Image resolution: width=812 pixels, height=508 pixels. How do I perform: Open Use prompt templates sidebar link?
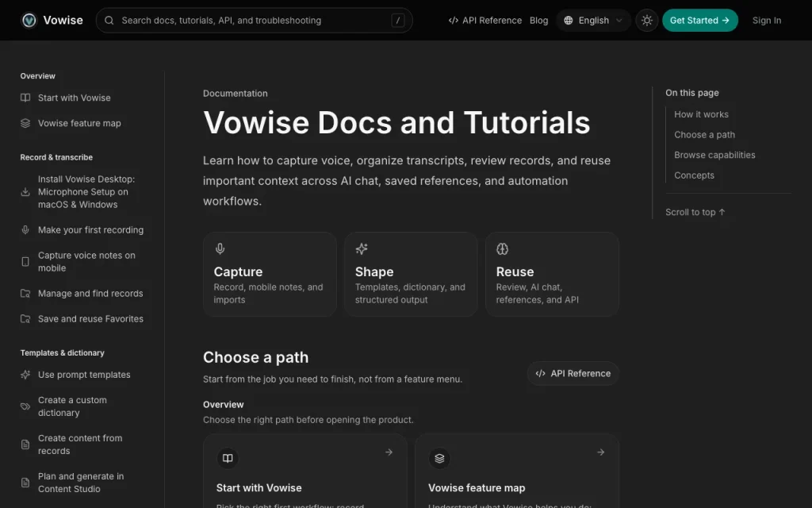pos(84,375)
